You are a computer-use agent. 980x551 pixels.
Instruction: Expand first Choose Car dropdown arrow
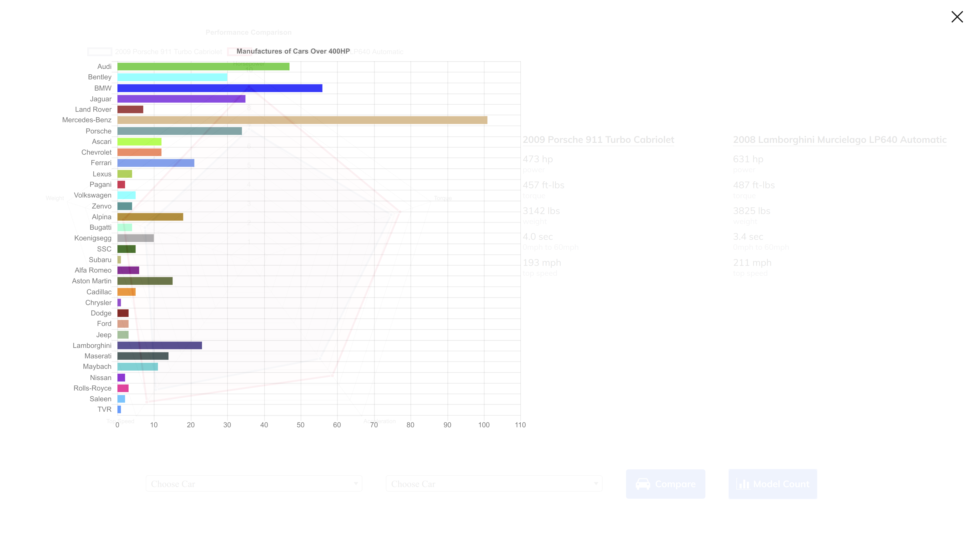coord(356,484)
